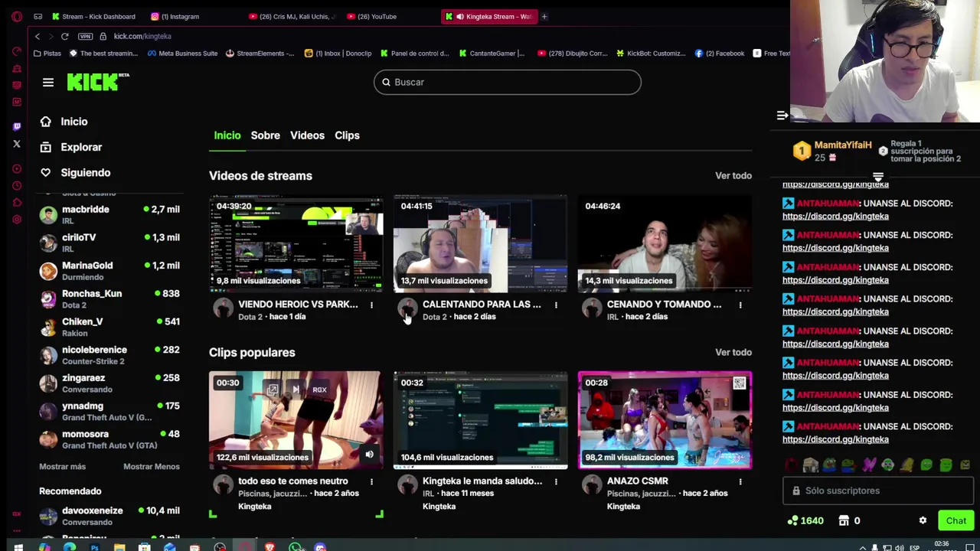Click the green Chat send button

[x=955, y=521]
